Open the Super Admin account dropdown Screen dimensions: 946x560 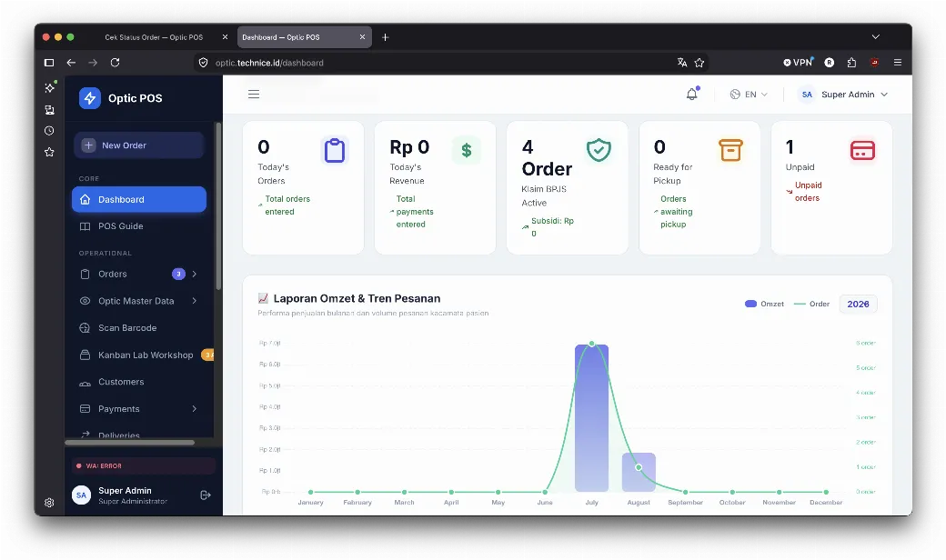point(843,94)
